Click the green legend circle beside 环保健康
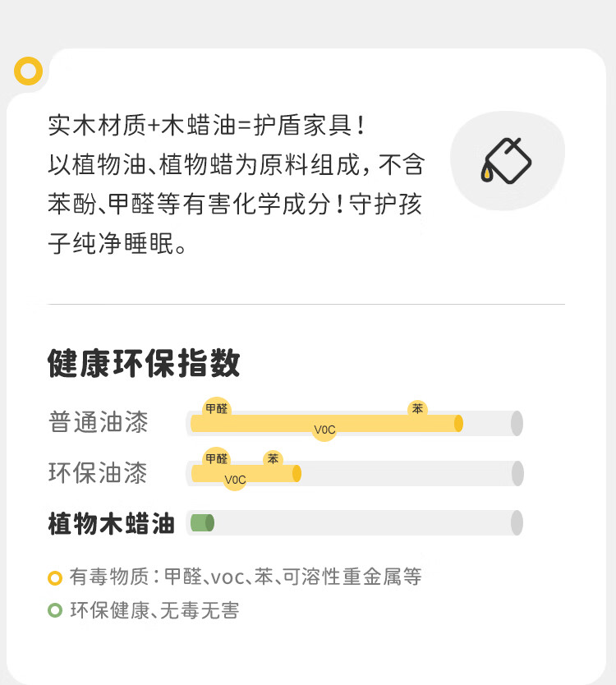Viewport: 616px width, 685px height. [55, 610]
